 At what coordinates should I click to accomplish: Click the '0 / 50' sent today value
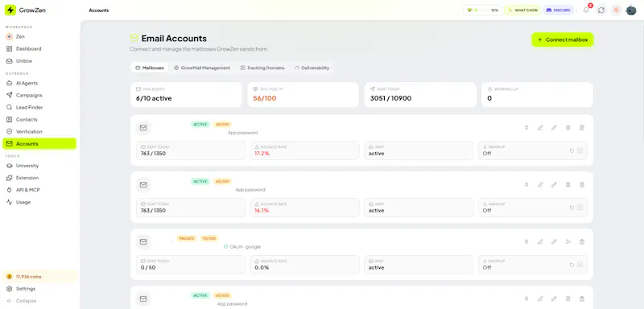pyautogui.click(x=148, y=267)
